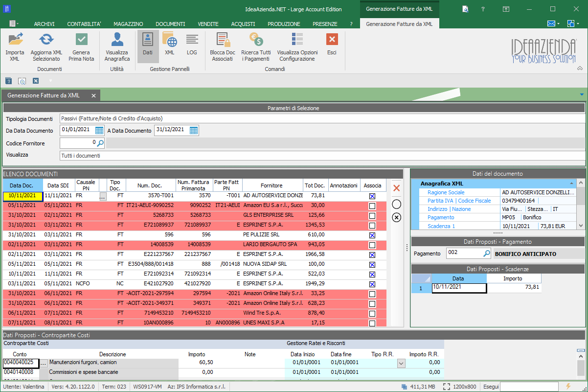Viewport: 588px width, 392px height.
Task: Click the help icon in quick toolbar
Action: (x=8, y=81)
